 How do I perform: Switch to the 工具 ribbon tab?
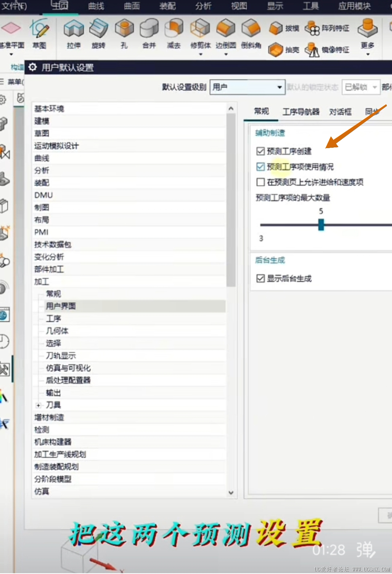click(311, 6)
